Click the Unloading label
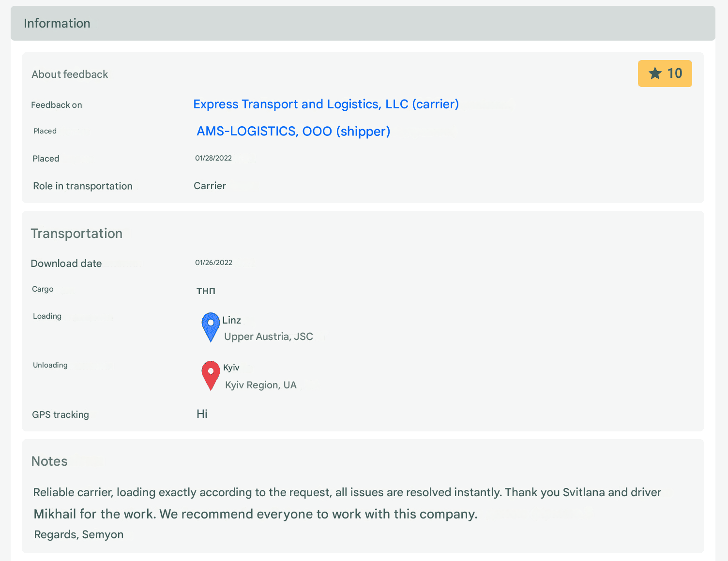This screenshot has width=728, height=561. tap(50, 365)
